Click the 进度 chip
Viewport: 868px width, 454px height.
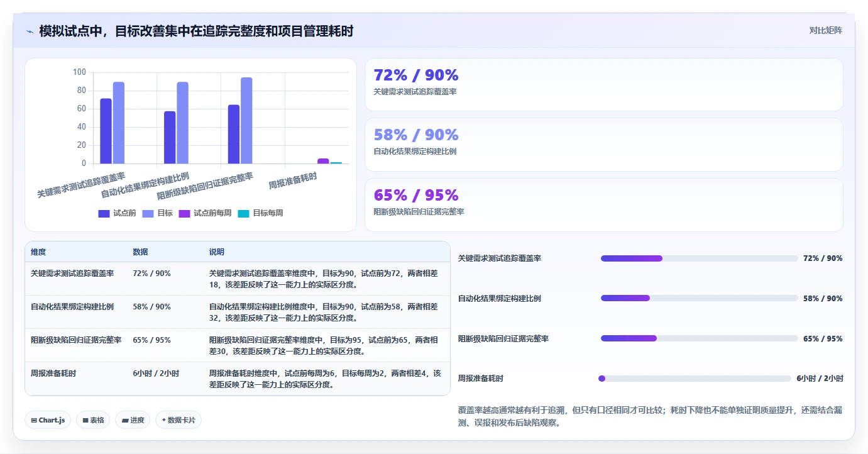(133, 420)
